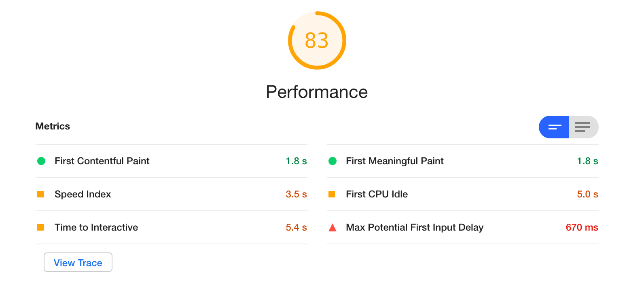Screen dimensions: 644x284
Task: Switch metrics to the grey expanded view
Action: tap(583, 127)
